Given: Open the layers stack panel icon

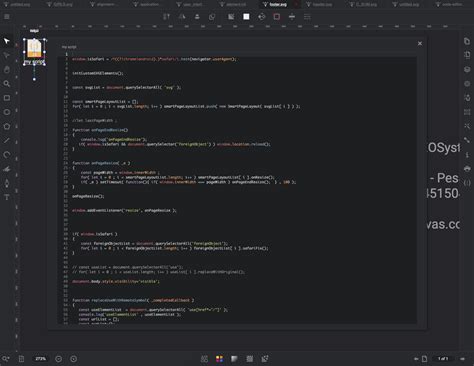Looking at the screenshot, I should [x=467, y=69].
